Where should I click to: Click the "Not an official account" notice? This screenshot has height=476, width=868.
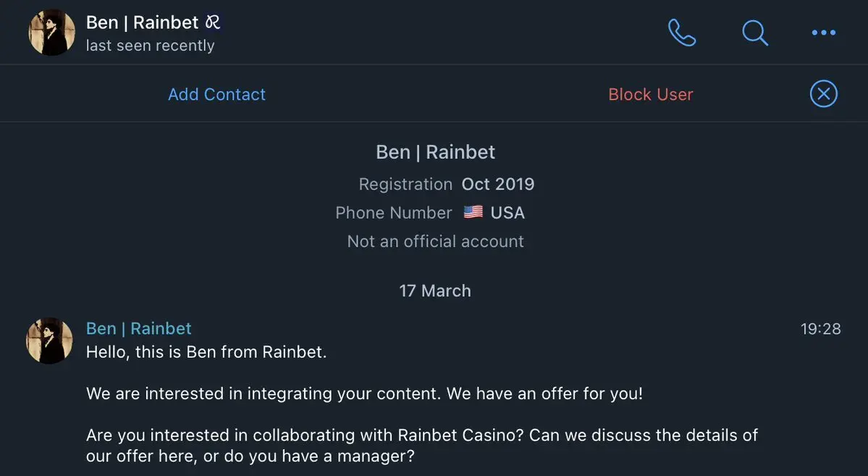tap(435, 241)
